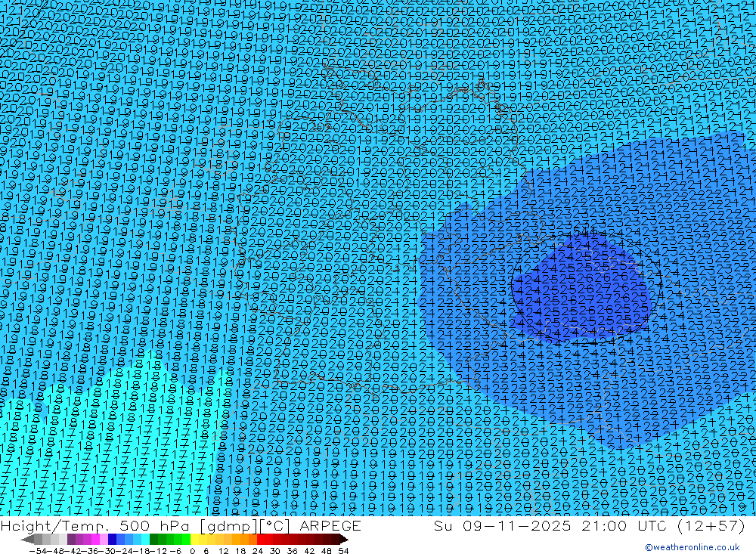Click the '544' contour label on map
The image size is (756, 554).
coord(585,232)
